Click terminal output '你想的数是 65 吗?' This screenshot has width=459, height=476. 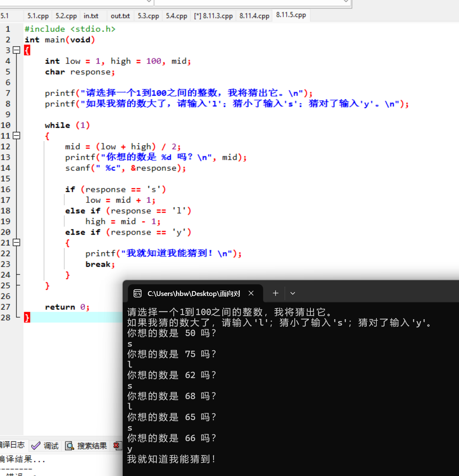172,417
